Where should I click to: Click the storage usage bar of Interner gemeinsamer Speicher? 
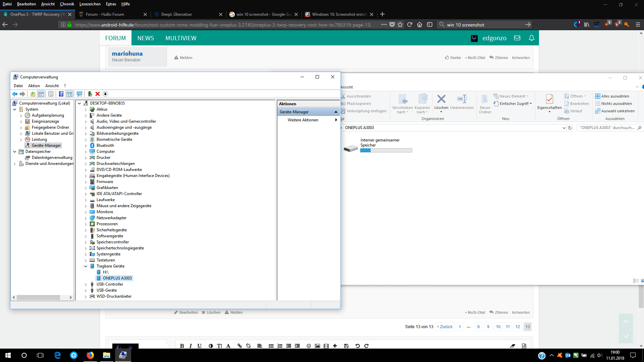point(386,150)
